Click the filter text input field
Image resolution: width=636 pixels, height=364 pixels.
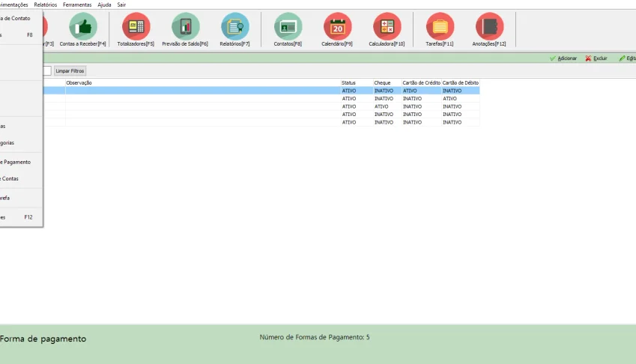click(x=47, y=71)
